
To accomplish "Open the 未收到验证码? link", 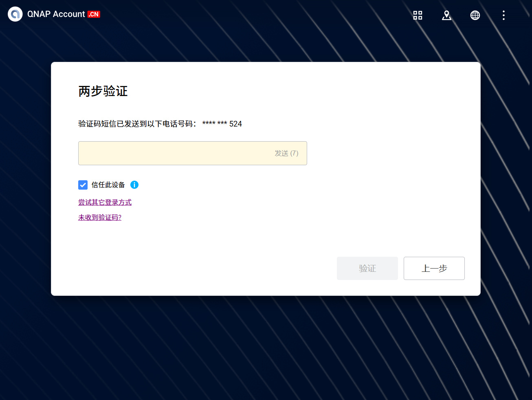I will 100,217.
